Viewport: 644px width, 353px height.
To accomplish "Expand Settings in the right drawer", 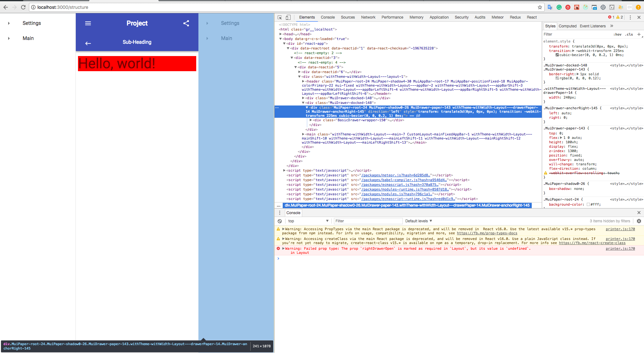I will point(207,23).
